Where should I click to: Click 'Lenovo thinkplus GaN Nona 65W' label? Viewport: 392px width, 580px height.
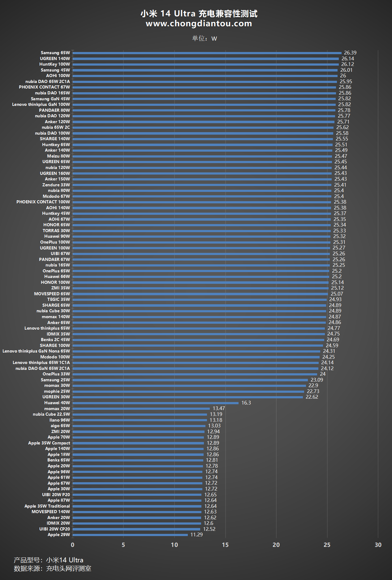36,351
